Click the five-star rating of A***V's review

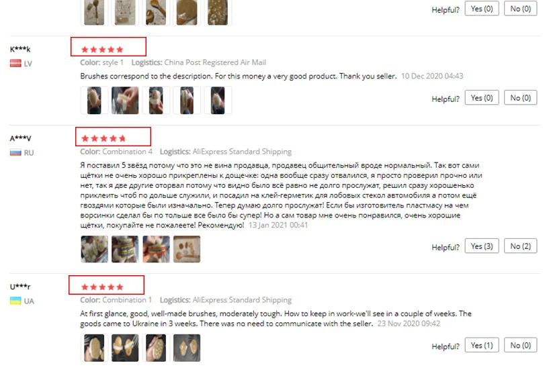(103, 138)
